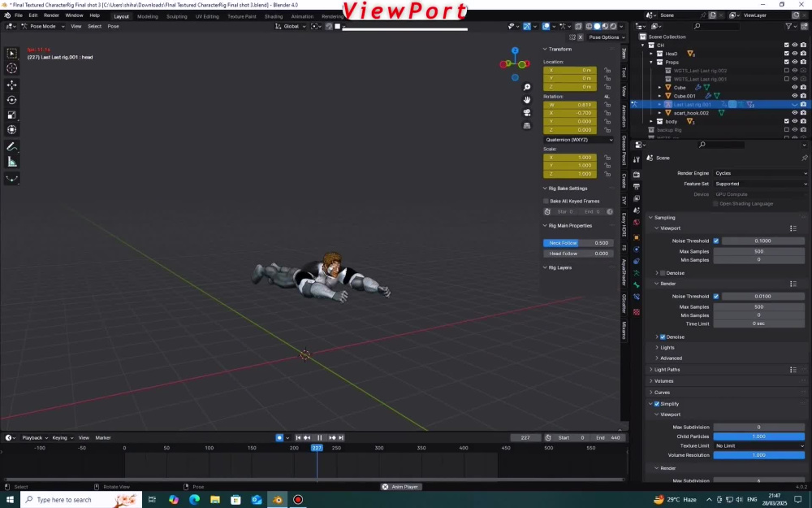812x508 pixels.
Task: Open Tool properties wrench icon
Action: [637, 159]
